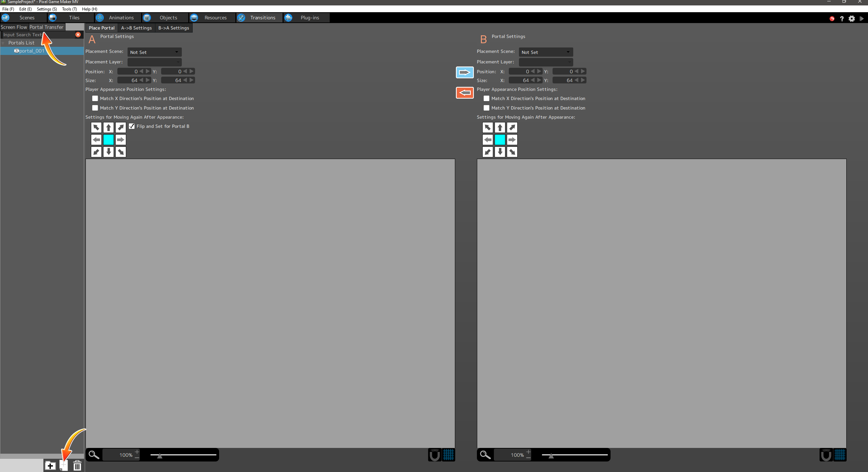Go to the Screen Flow tab
This screenshot has width=868, height=472.
click(x=14, y=27)
